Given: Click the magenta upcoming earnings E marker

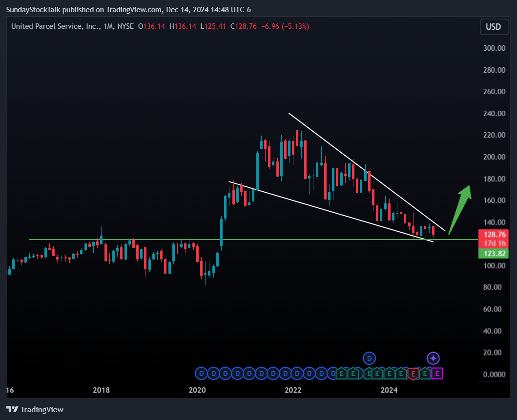Looking at the screenshot, I should [x=437, y=374].
